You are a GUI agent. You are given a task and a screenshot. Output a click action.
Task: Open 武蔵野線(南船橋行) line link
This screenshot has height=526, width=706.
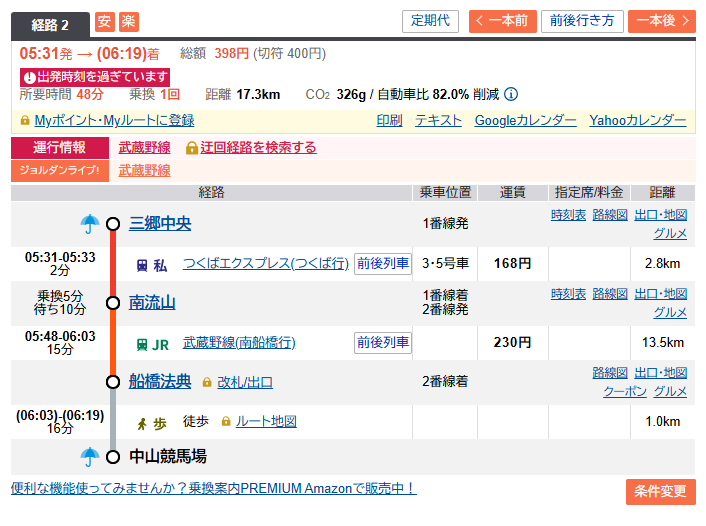pyautogui.click(x=239, y=343)
